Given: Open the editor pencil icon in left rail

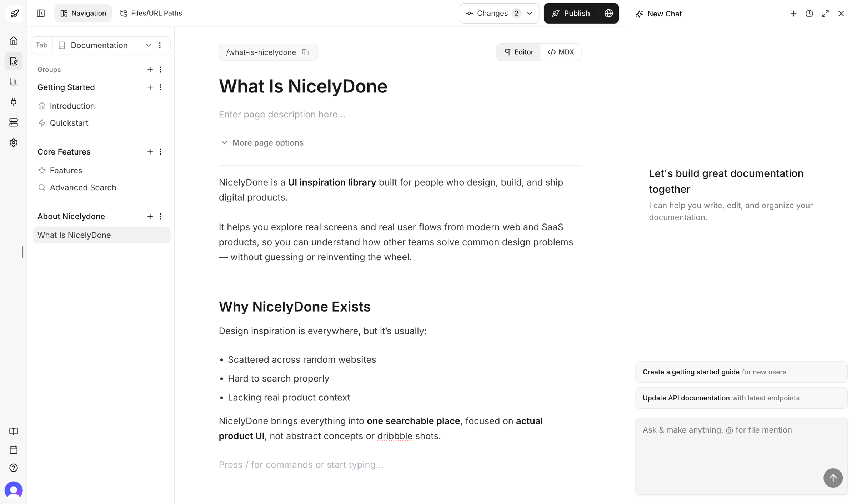Looking at the screenshot, I should 14,61.
